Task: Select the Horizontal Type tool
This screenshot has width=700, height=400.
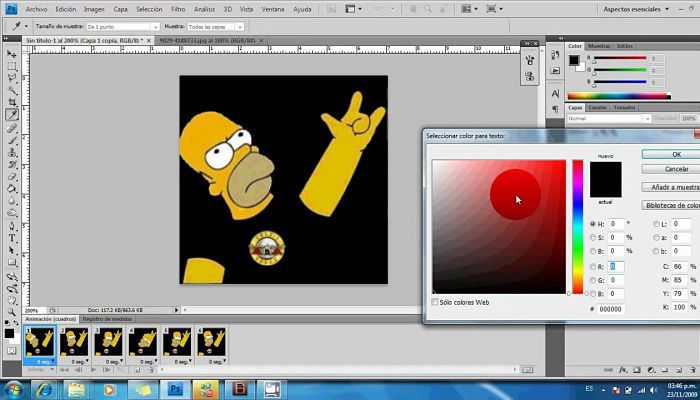Action: [x=12, y=238]
